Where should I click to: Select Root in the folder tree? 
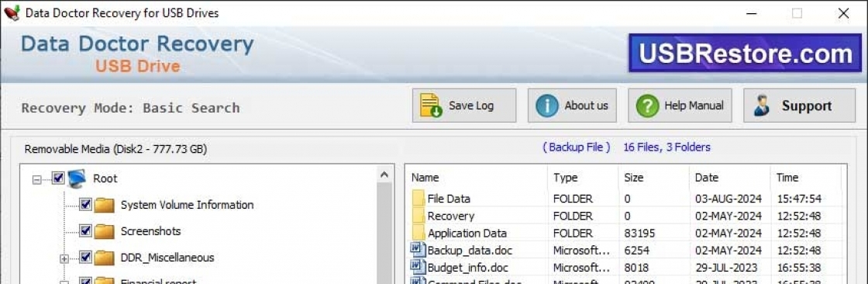[105, 178]
